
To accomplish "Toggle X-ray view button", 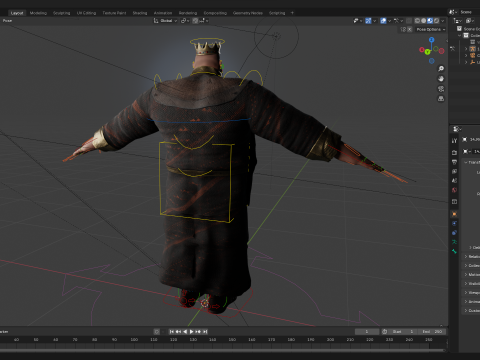I will pos(409,21).
